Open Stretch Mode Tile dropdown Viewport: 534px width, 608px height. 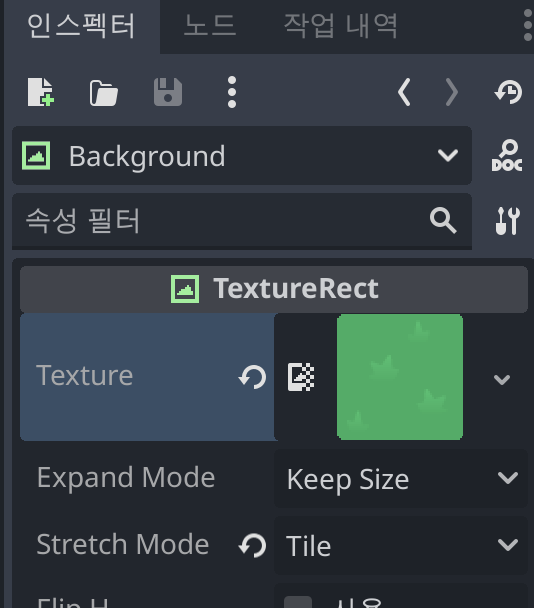pos(401,545)
